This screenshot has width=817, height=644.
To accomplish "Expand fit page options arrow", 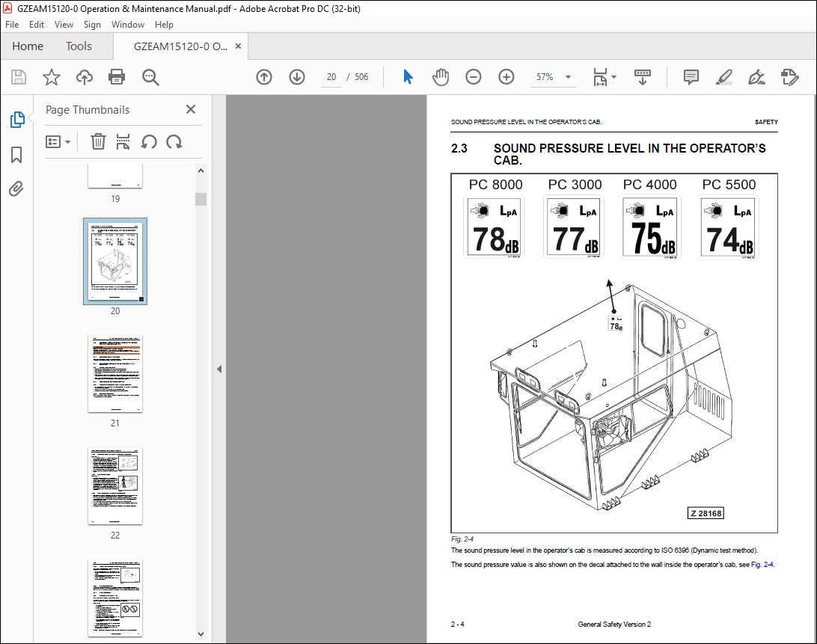I will click(613, 77).
